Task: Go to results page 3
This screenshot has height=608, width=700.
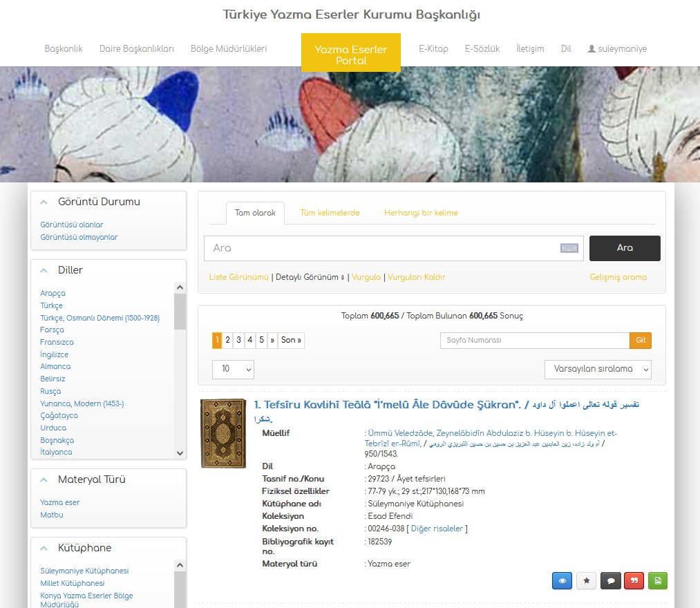Action: [x=239, y=340]
